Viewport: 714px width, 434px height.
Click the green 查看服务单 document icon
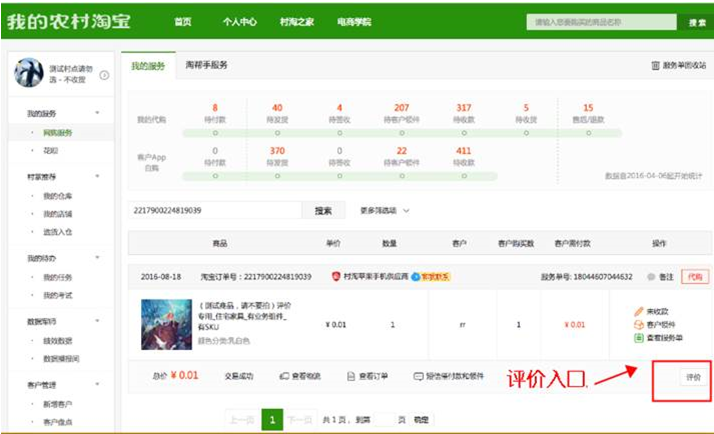638,338
